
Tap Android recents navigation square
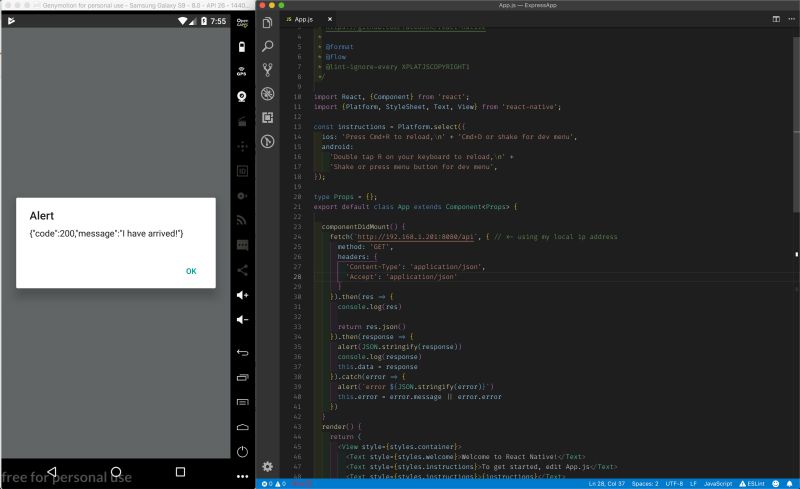coord(180,472)
